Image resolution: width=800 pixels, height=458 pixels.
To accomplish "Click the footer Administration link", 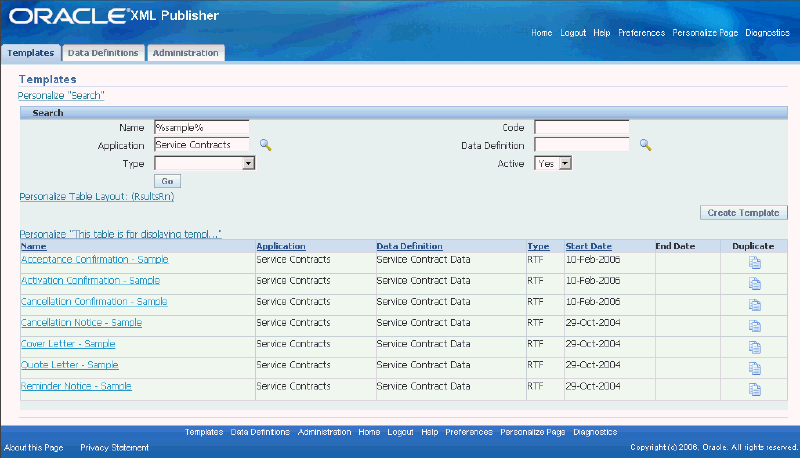I will click(x=324, y=432).
